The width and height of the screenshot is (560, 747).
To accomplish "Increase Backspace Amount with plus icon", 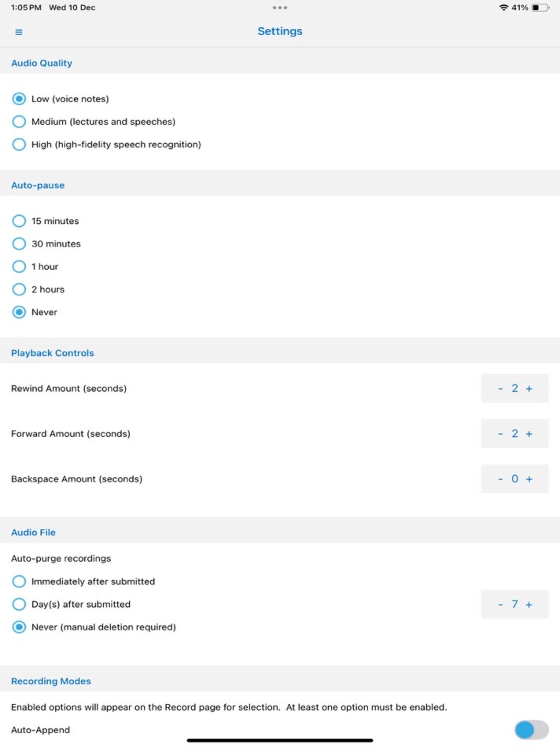I will tap(529, 479).
